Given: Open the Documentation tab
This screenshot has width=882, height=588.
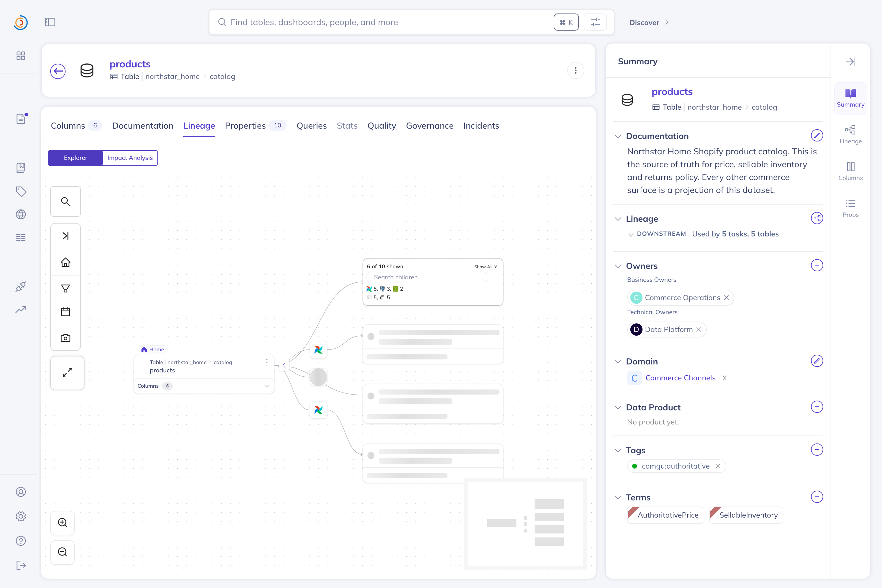Looking at the screenshot, I should (x=142, y=126).
